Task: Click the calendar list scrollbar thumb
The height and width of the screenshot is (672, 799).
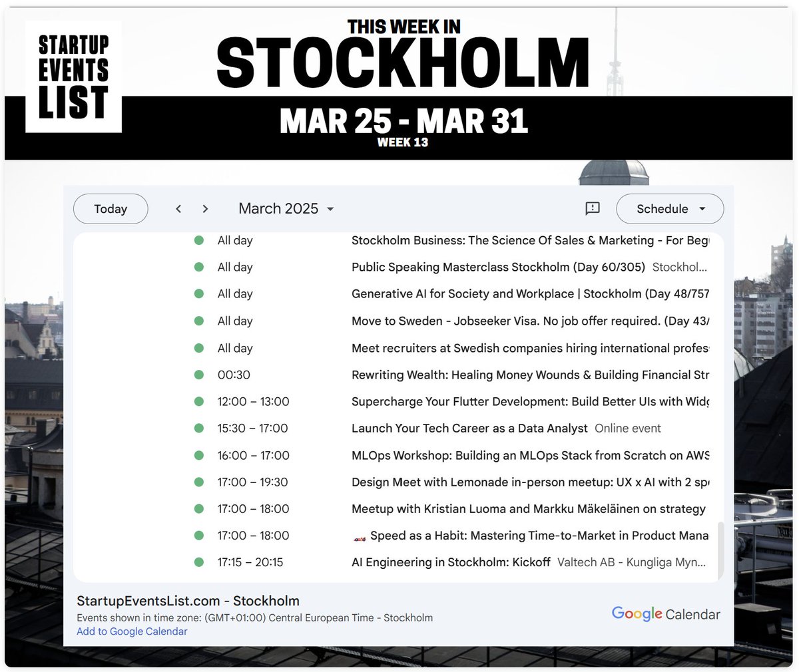Action: tap(720, 551)
